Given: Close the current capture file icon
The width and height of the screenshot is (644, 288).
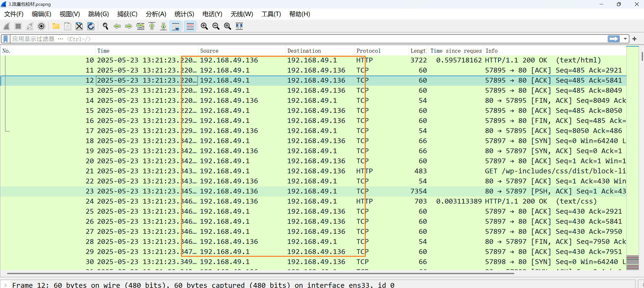Looking at the screenshot, I should click(x=79, y=26).
